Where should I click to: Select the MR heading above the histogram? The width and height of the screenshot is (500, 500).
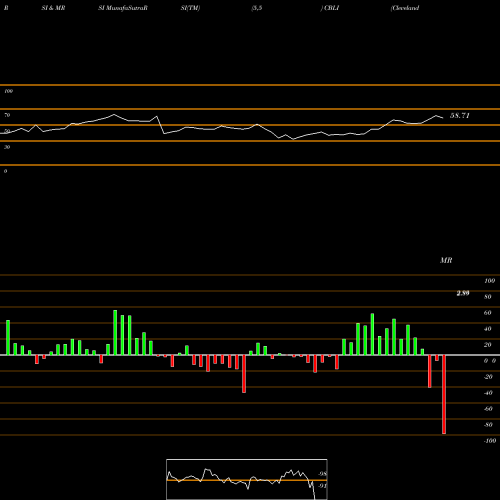[446, 260]
